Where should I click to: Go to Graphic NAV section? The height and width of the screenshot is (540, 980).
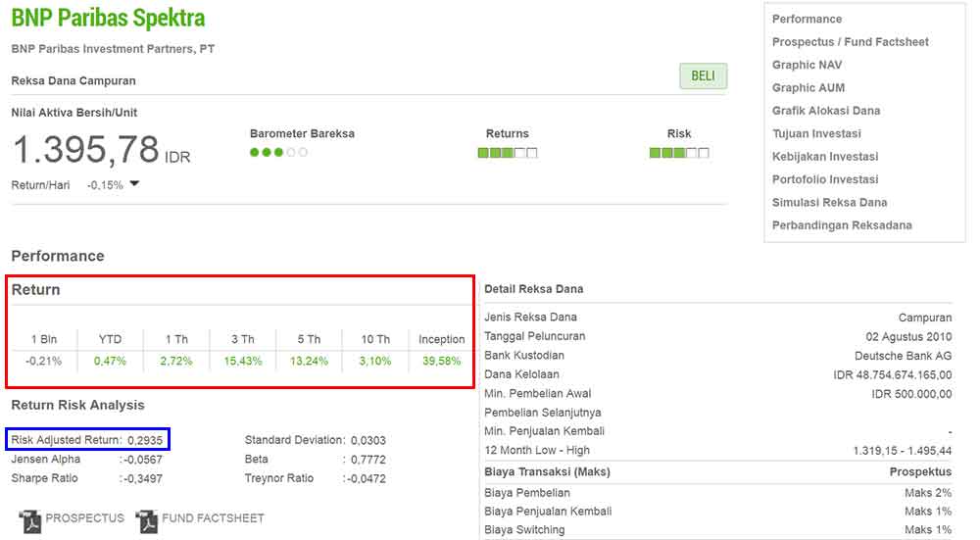coord(807,65)
